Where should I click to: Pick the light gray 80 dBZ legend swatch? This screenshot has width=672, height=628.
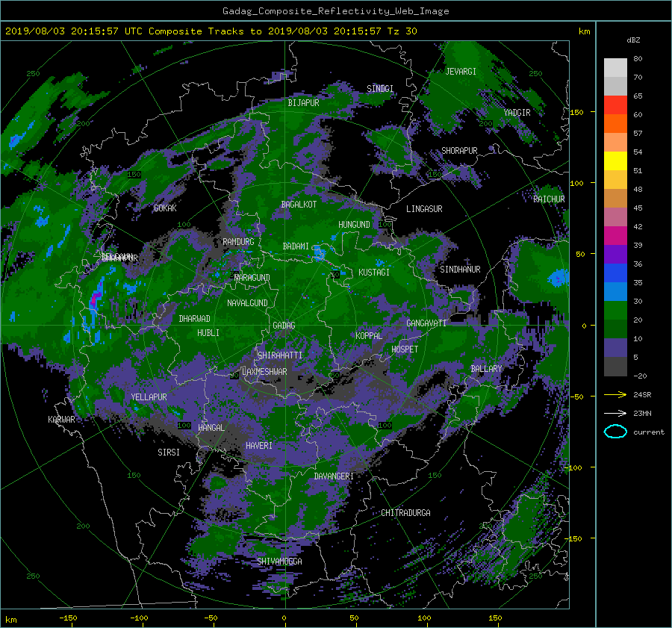(x=615, y=67)
